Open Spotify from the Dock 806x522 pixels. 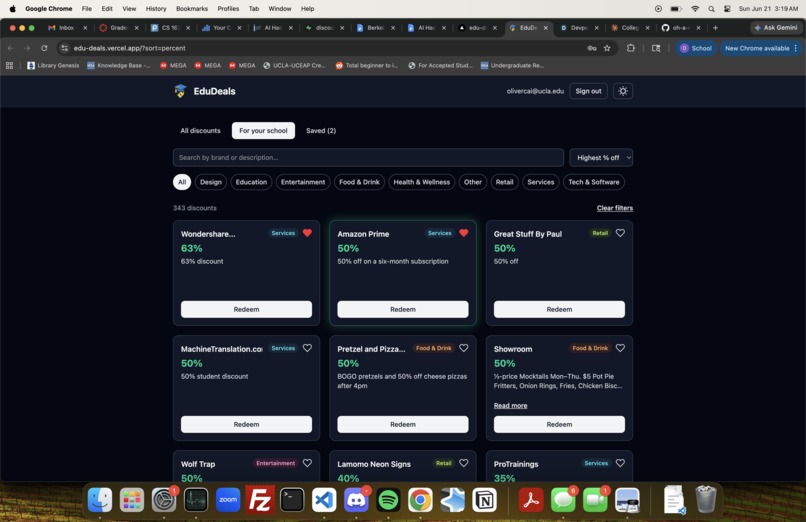coord(388,499)
